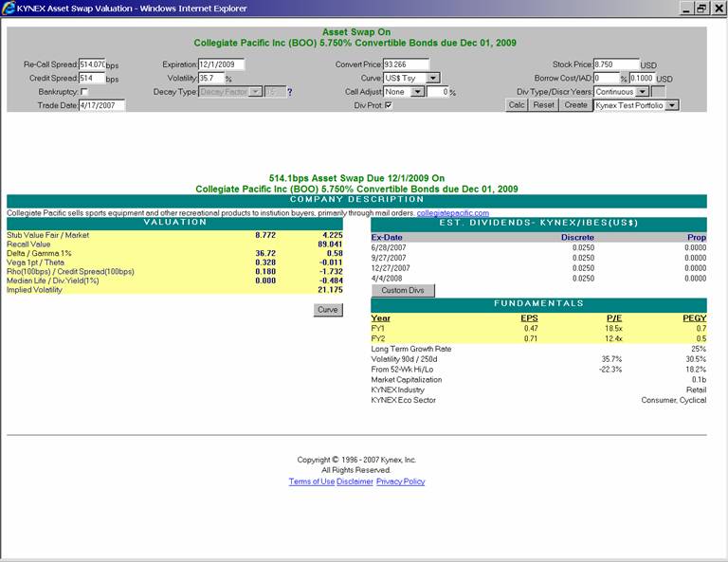Click the Implied Volatility value 21.175
The height and width of the screenshot is (562, 728).
330,290
